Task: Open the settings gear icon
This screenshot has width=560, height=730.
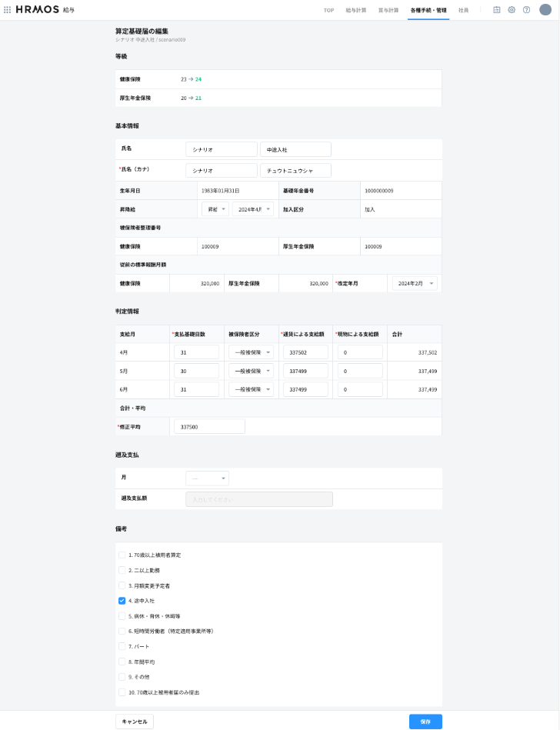Action: tap(512, 10)
